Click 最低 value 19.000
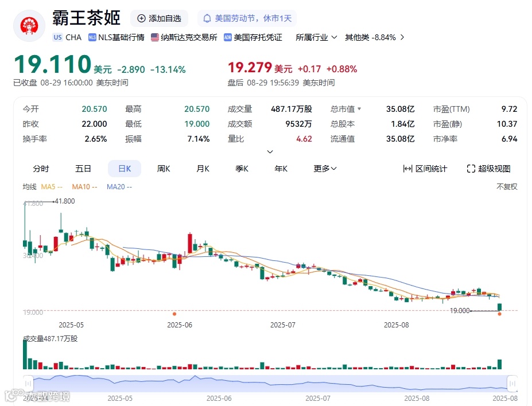 click(x=197, y=124)
